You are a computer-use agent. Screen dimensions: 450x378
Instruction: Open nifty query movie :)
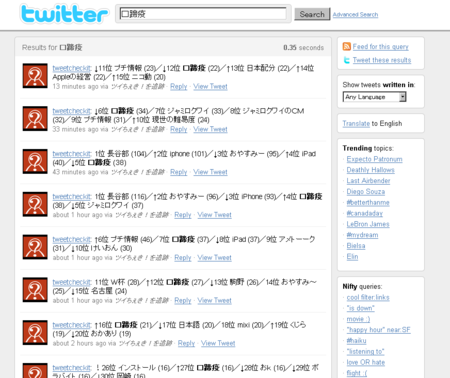(358, 319)
